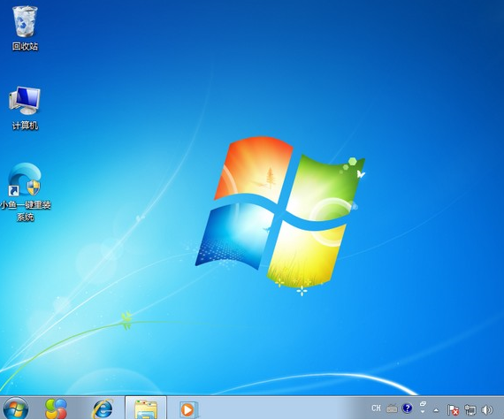Open language bar options small down arrow

[423, 412]
